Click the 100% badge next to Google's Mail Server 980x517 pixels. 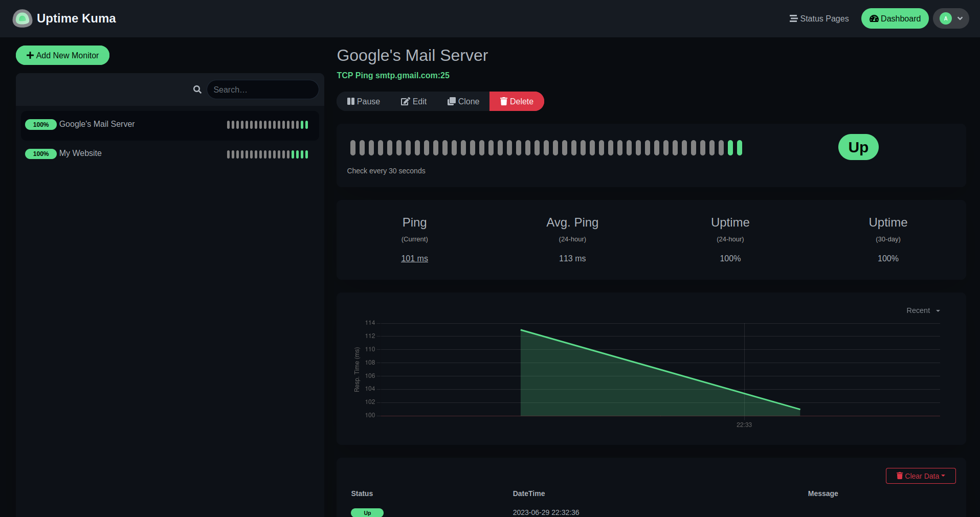(x=41, y=125)
